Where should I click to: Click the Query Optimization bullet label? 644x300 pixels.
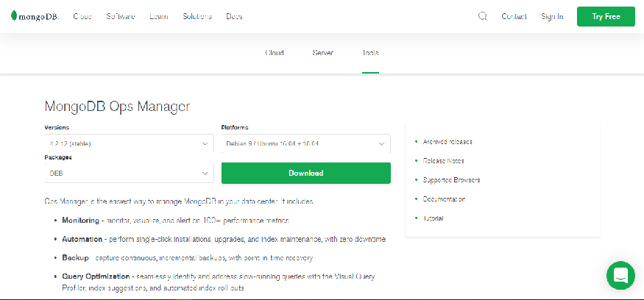point(96,276)
